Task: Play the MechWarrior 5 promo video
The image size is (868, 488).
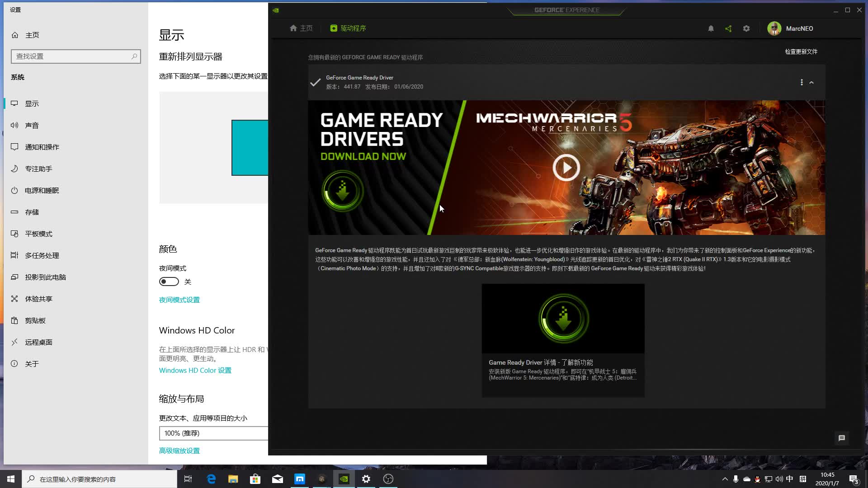Action: pos(566,167)
